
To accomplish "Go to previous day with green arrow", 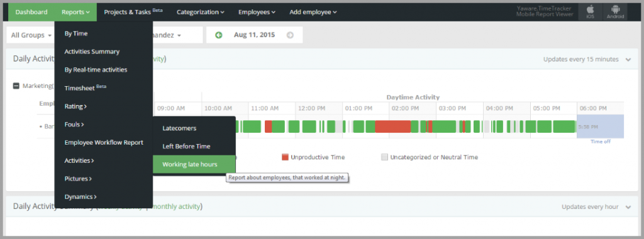I will click(219, 35).
